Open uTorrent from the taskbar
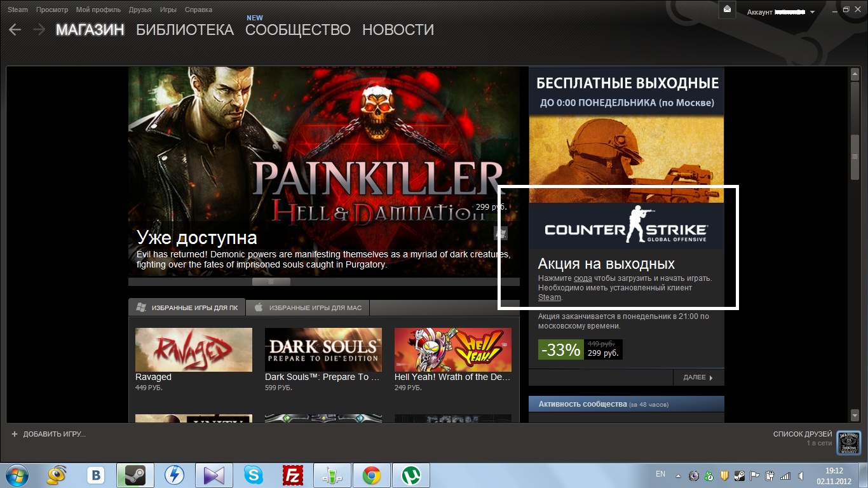The width and height of the screenshot is (868, 488). 411,475
